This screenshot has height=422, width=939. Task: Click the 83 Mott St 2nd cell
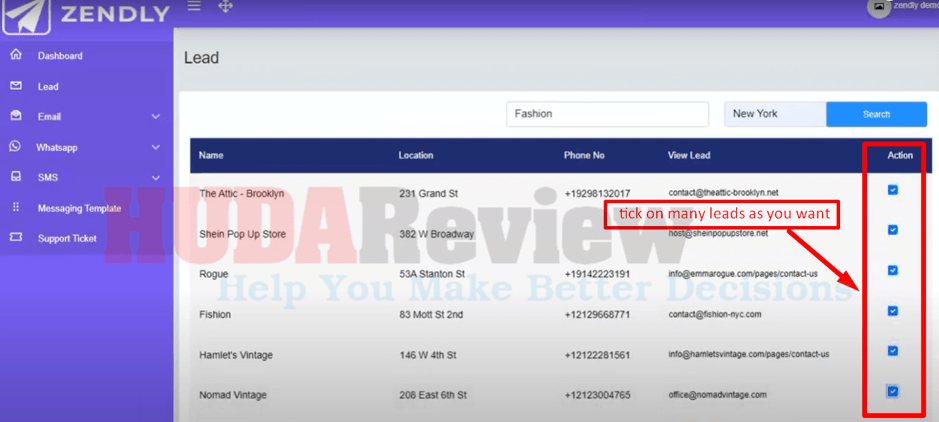431,314
